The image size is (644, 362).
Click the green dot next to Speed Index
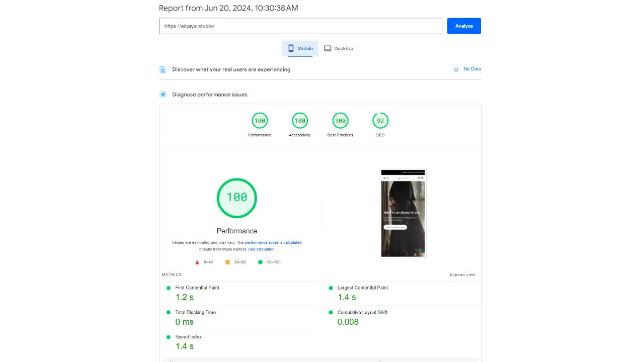[x=169, y=337]
